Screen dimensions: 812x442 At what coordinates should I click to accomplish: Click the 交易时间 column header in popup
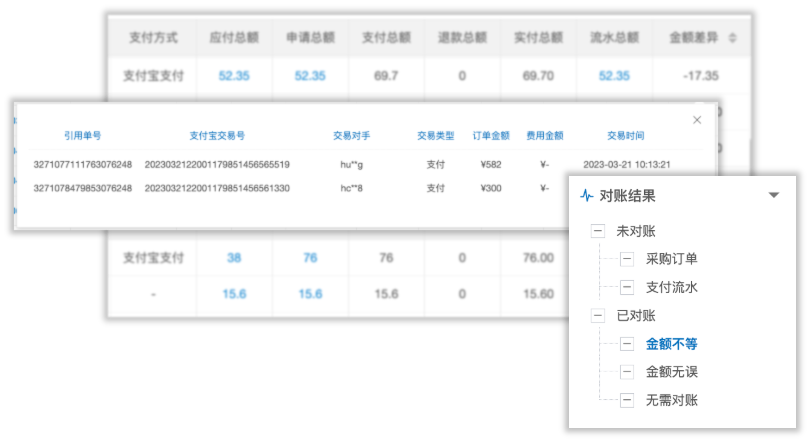tap(625, 135)
